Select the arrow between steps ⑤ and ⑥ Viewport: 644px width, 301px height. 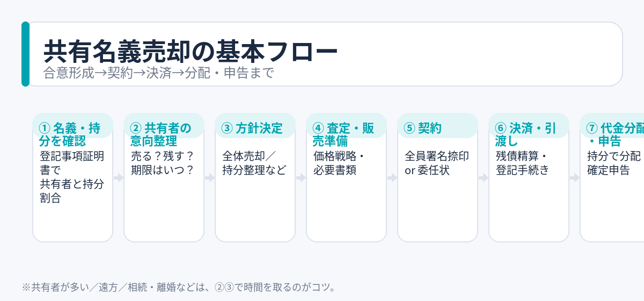484,178
